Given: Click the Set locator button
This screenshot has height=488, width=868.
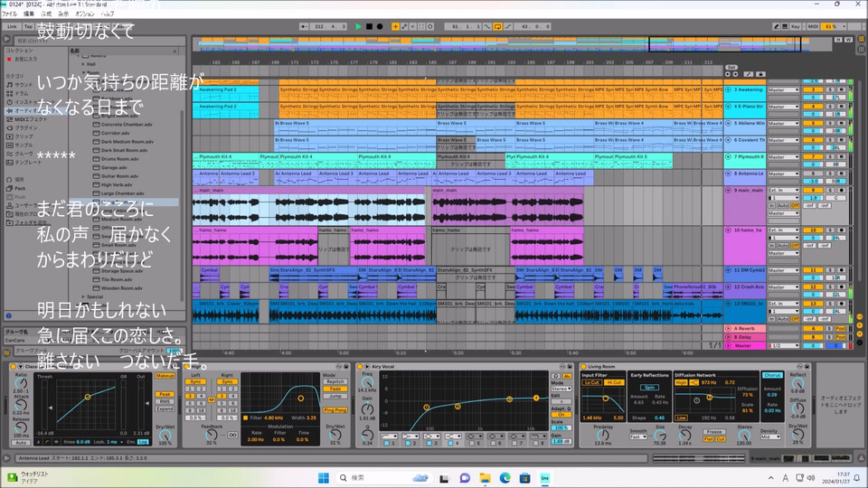Looking at the screenshot, I should pyautogui.click(x=731, y=68).
